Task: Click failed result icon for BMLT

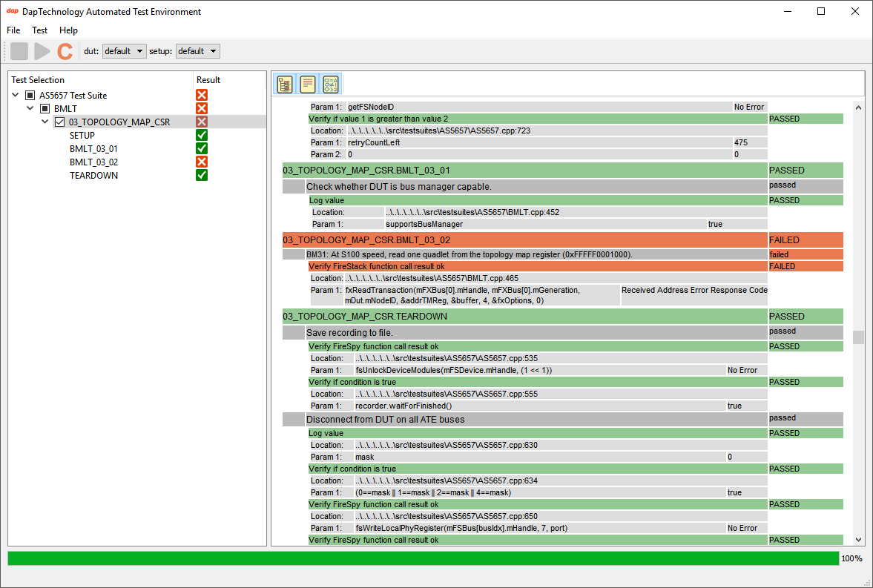Action: [x=202, y=108]
